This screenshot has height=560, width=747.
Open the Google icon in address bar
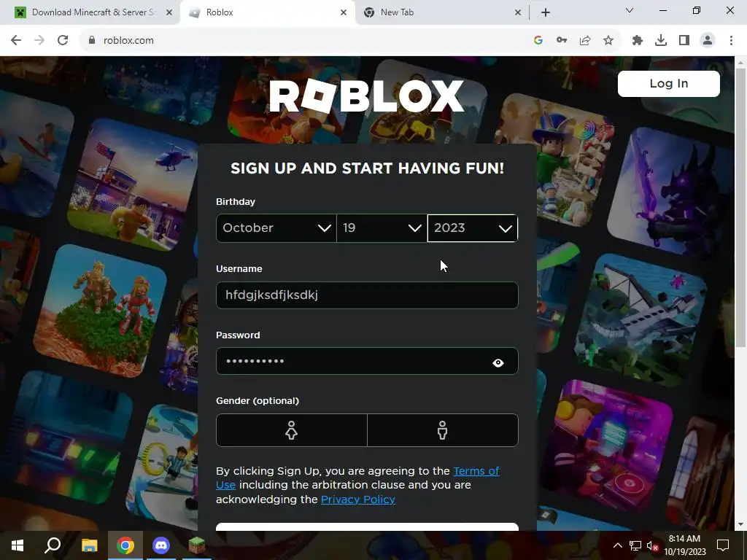tap(538, 41)
